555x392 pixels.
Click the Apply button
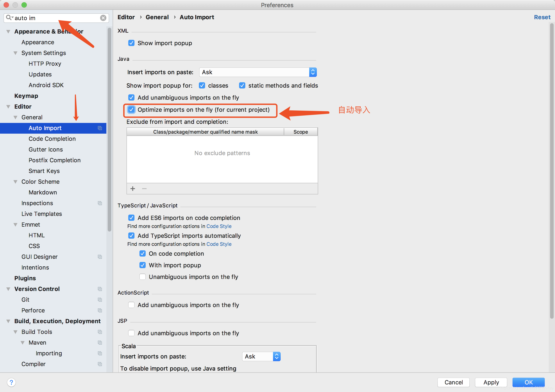pos(491,382)
